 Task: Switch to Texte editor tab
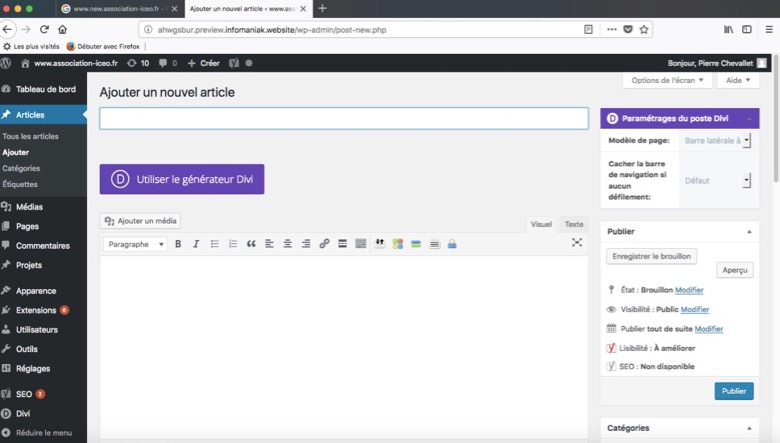pos(574,224)
